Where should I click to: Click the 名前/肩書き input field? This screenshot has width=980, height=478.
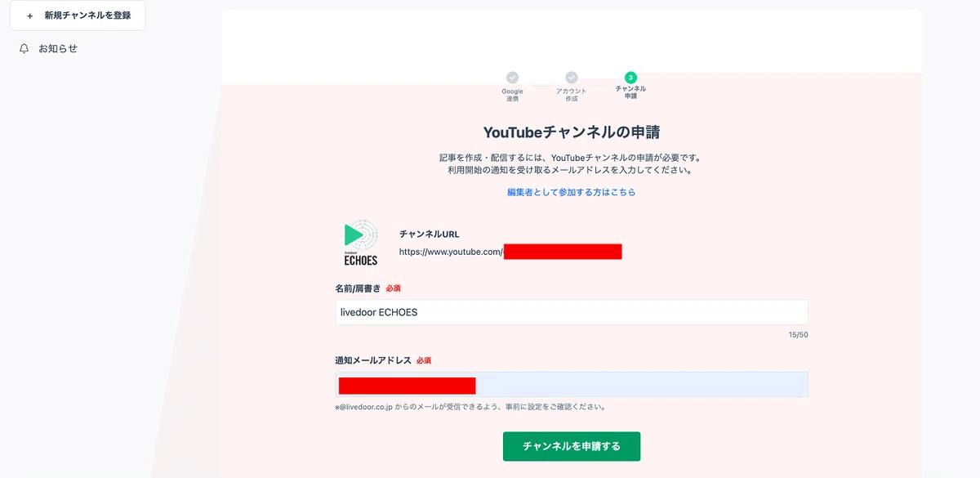[x=572, y=312]
